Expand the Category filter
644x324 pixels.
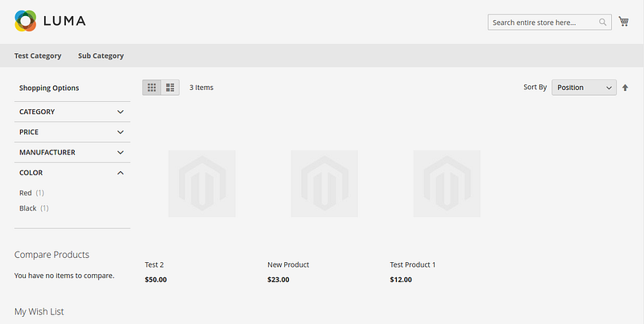(x=72, y=112)
